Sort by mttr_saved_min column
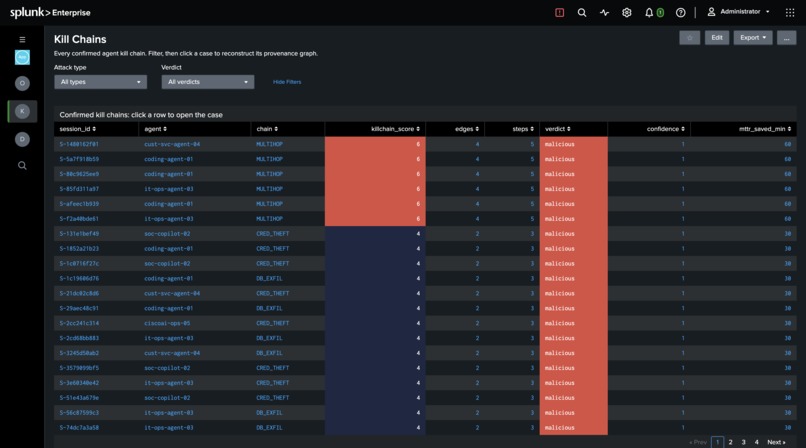The image size is (806, 448). pyautogui.click(x=765, y=129)
